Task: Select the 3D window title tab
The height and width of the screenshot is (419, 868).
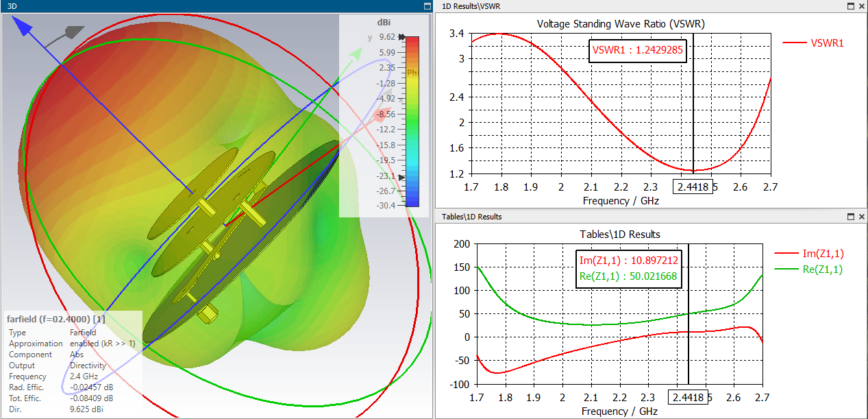Action: coord(12,5)
